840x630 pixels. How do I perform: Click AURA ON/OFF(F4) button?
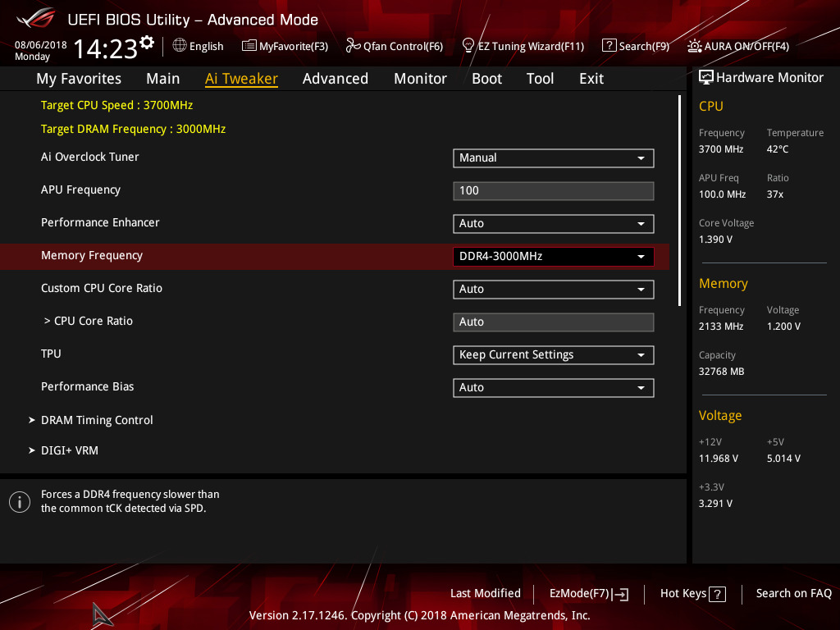pos(738,46)
